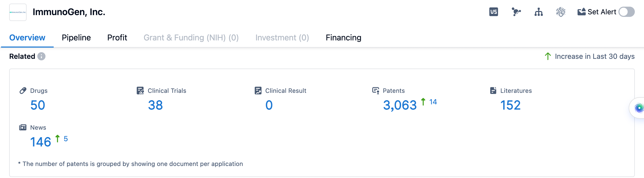Open the floating swirl assistant icon
The image size is (644, 178).
(x=638, y=108)
